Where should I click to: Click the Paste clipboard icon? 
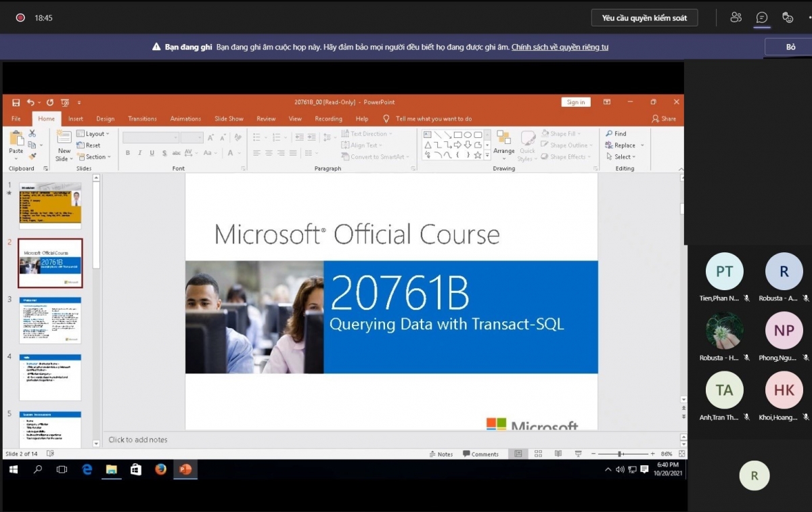[x=16, y=139]
